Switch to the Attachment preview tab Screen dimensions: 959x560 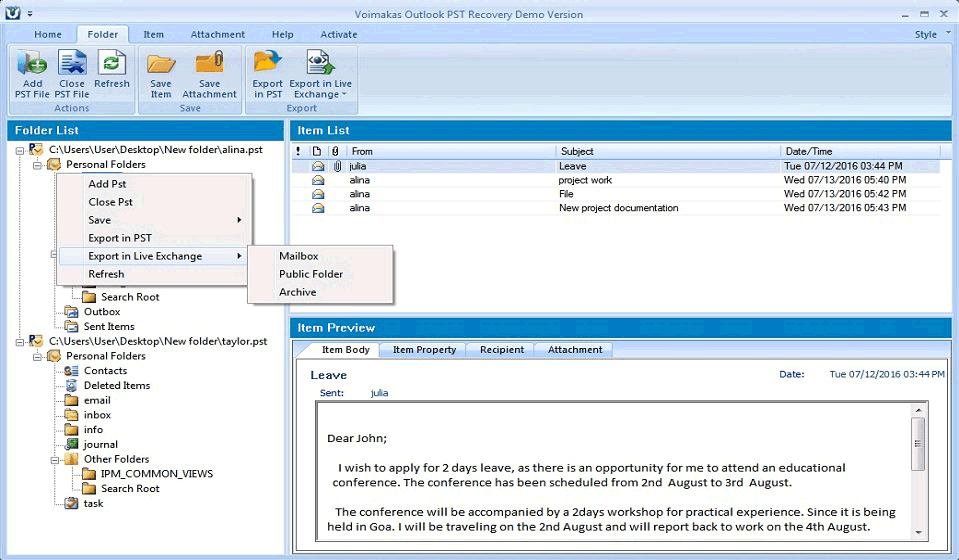tap(574, 350)
